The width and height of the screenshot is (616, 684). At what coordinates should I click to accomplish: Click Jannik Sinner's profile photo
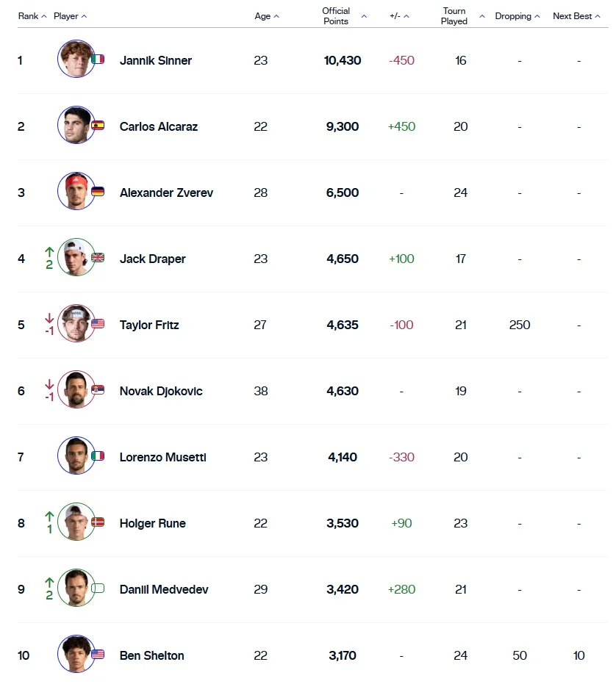pyautogui.click(x=76, y=60)
